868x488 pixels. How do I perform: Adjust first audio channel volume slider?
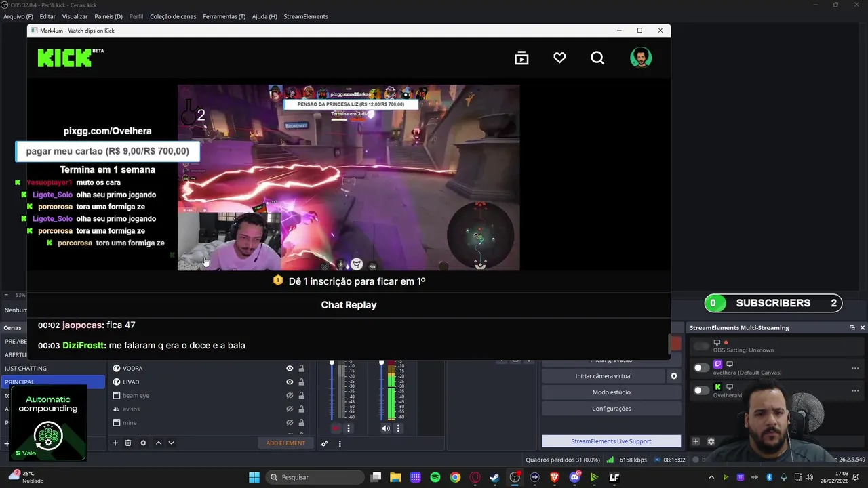point(332,390)
